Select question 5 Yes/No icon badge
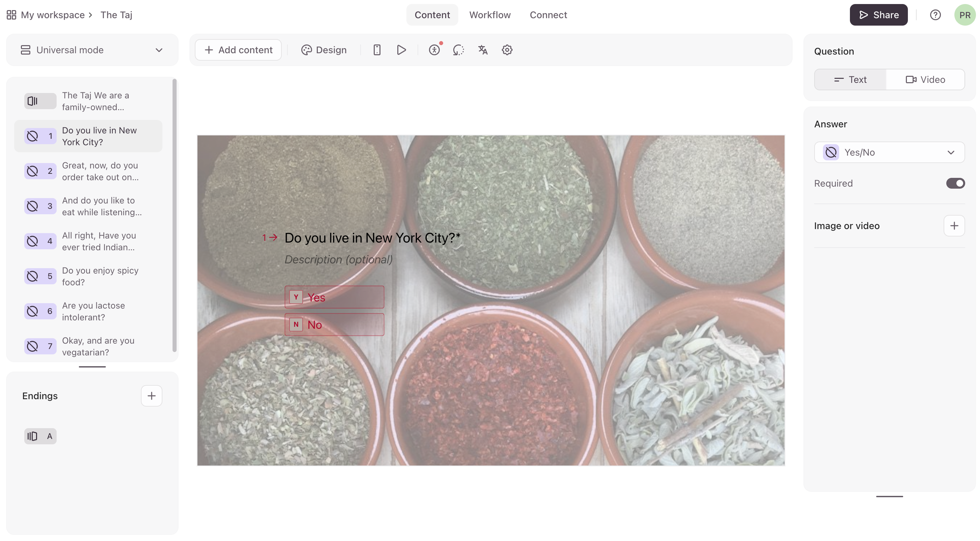Viewport: 980px width, 541px height. click(x=40, y=276)
